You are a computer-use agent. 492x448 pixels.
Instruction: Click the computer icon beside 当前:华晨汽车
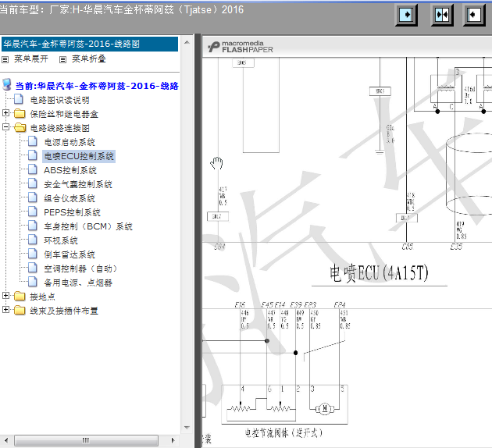pos(6,84)
